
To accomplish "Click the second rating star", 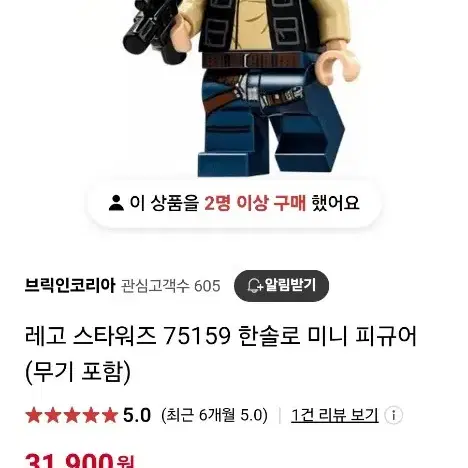I will tap(53, 416).
